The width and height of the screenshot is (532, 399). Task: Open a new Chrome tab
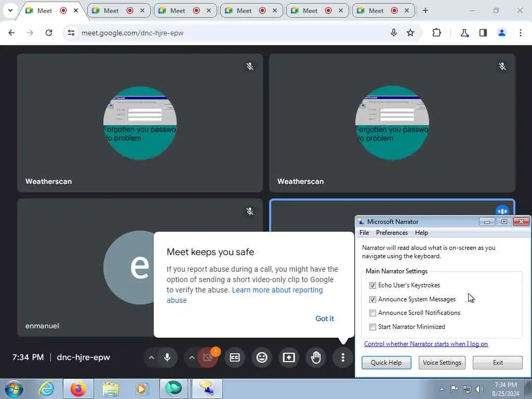point(425,10)
